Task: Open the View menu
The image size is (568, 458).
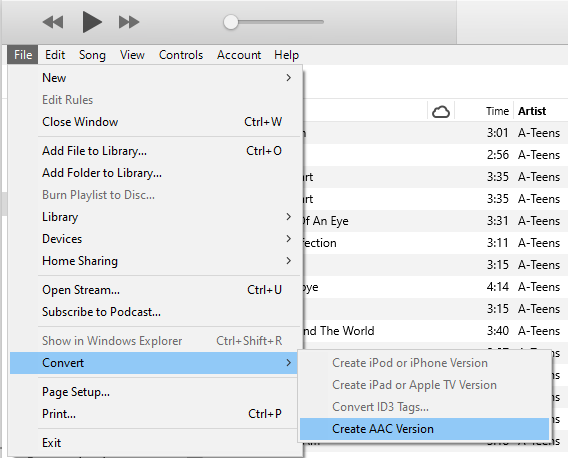Action: (132, 55)
